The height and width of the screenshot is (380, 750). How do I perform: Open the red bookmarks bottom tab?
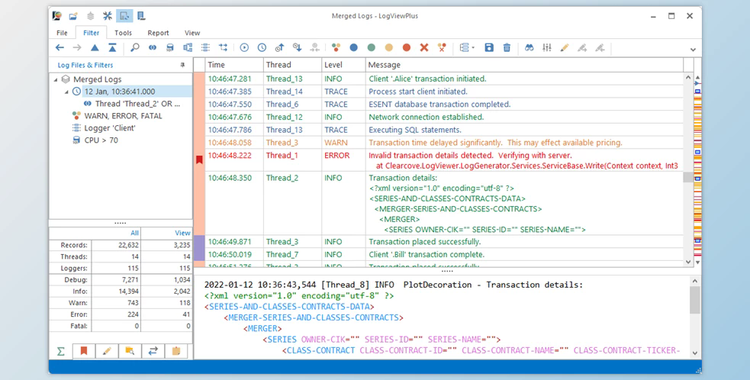(x=84, y=351)
